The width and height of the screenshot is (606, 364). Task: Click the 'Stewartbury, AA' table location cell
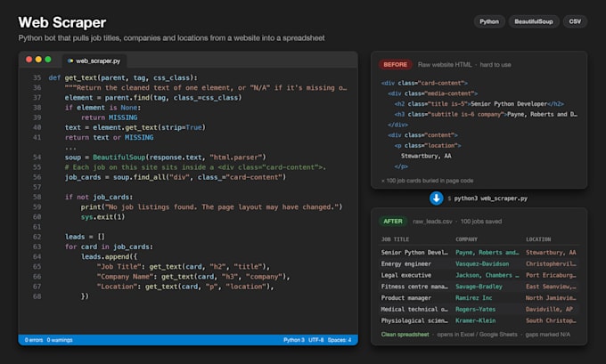click(x=551, y=253)
